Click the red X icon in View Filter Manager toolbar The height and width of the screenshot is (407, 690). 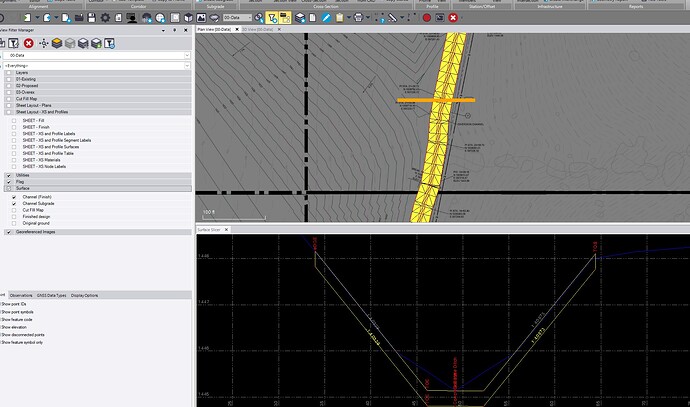tap(29, 43)
